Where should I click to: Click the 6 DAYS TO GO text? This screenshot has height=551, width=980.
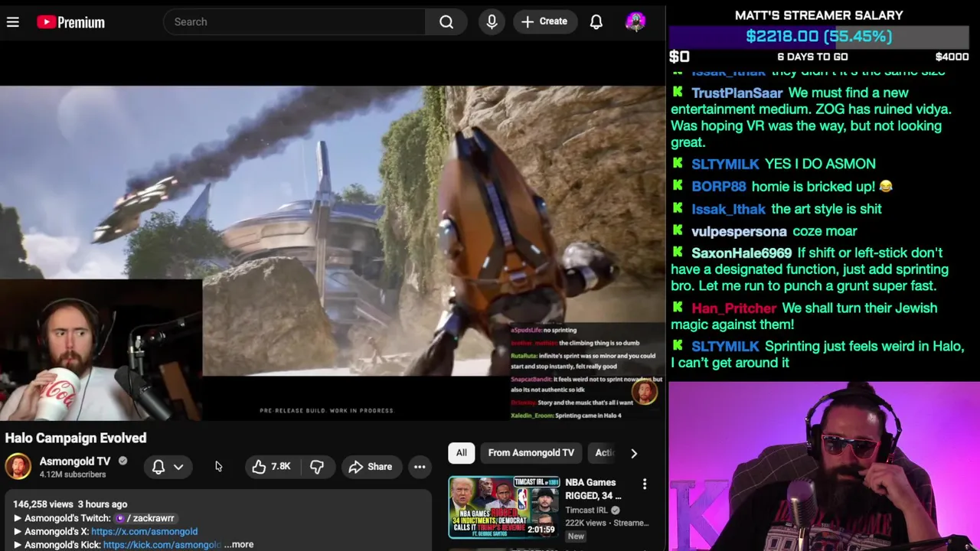coord(812,57)
